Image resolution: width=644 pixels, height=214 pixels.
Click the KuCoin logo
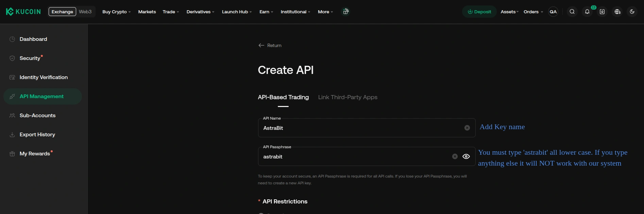tap(23, 12)
